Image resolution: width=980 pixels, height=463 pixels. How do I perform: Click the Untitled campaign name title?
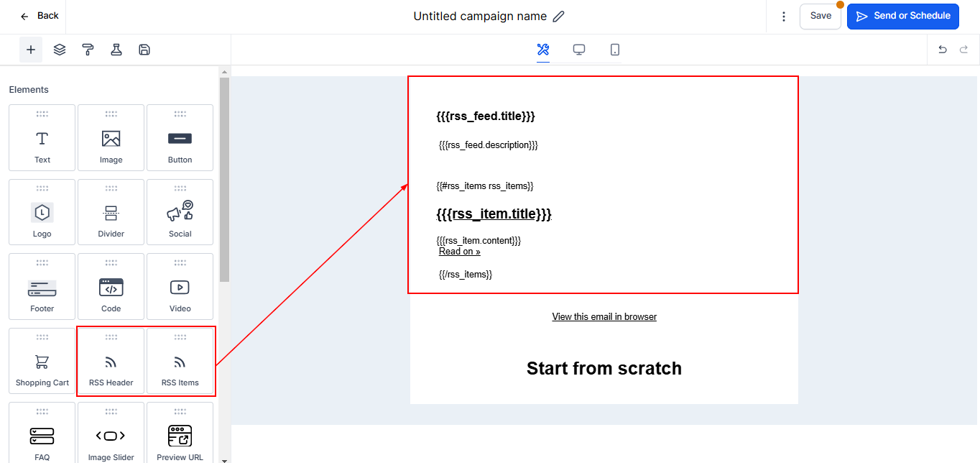(x=480, y=16)
